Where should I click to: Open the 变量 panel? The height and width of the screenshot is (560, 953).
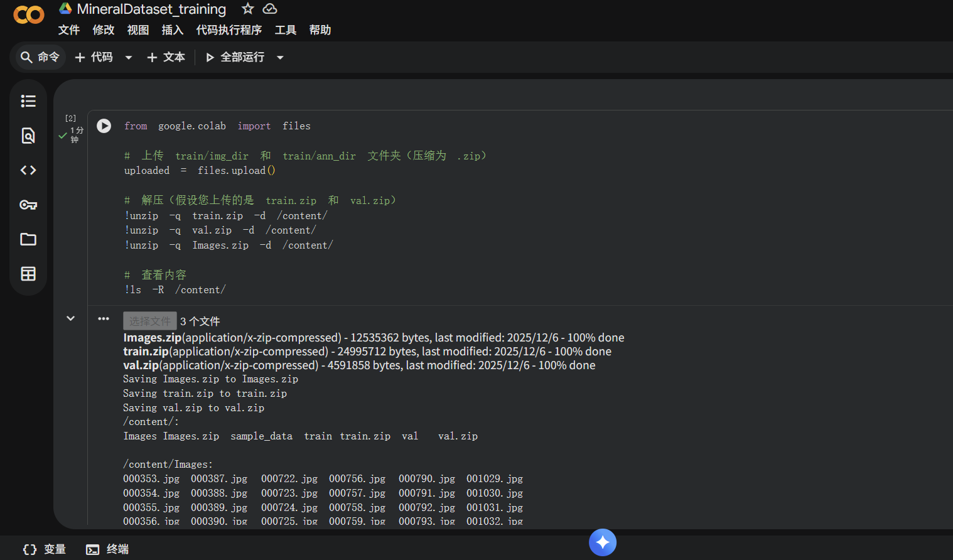pos(45,549)
